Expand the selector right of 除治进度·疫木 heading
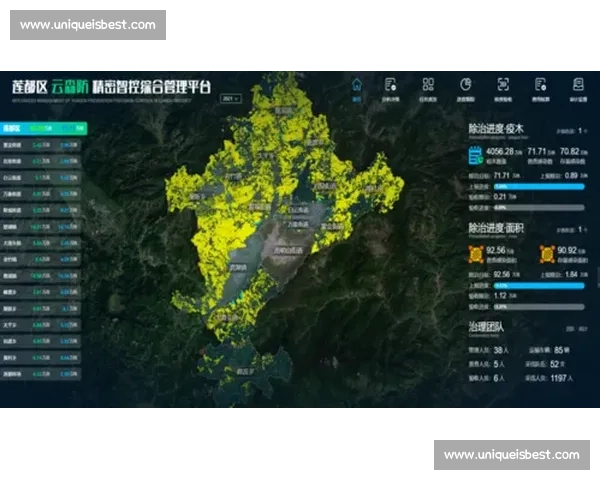The image size is (600, 480). (x=581, y=130)
